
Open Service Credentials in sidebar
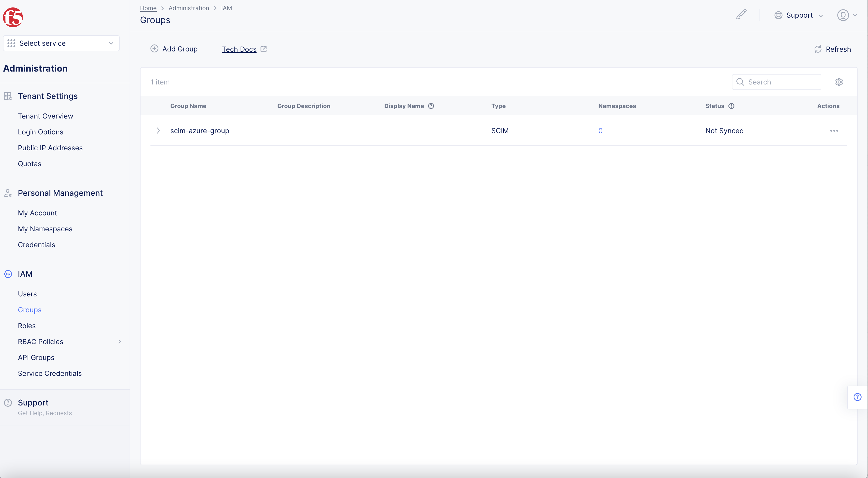[50, 373]
